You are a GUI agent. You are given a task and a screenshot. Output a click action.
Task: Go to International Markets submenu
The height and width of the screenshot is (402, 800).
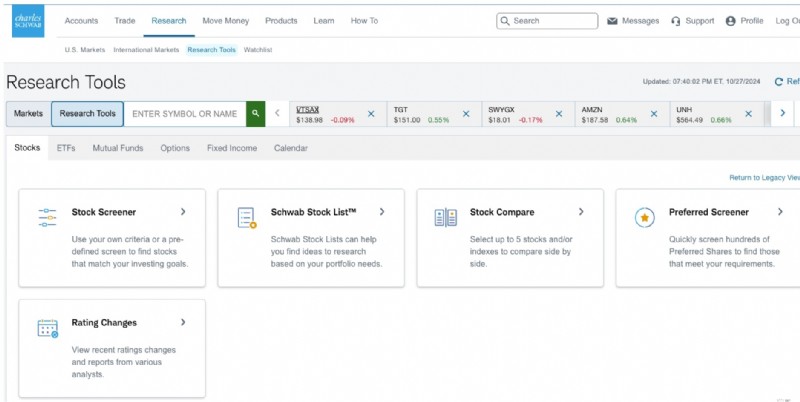coord(146,50)
